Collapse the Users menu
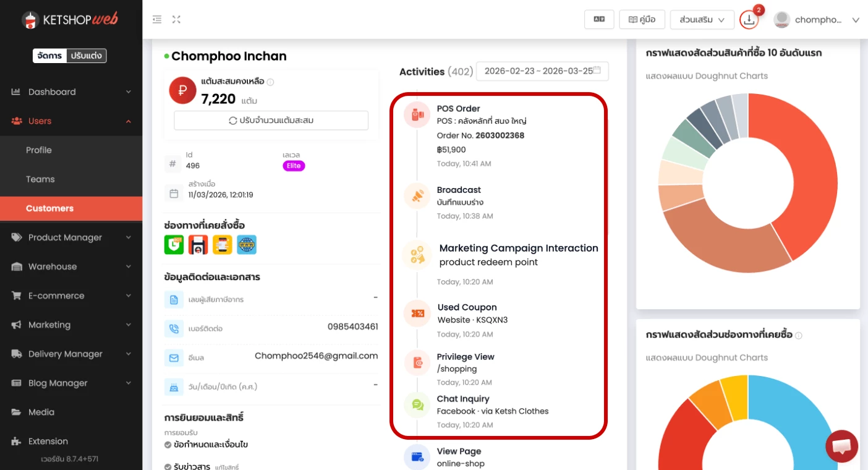This screenshot has height=470, width=868. (x=71, y=121)
